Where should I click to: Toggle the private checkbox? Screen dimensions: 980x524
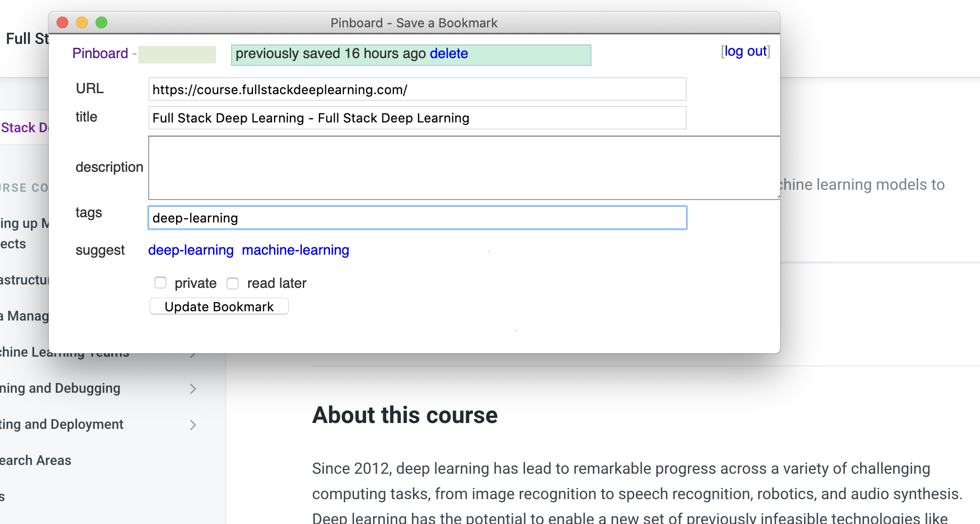[x=160, y=283]
